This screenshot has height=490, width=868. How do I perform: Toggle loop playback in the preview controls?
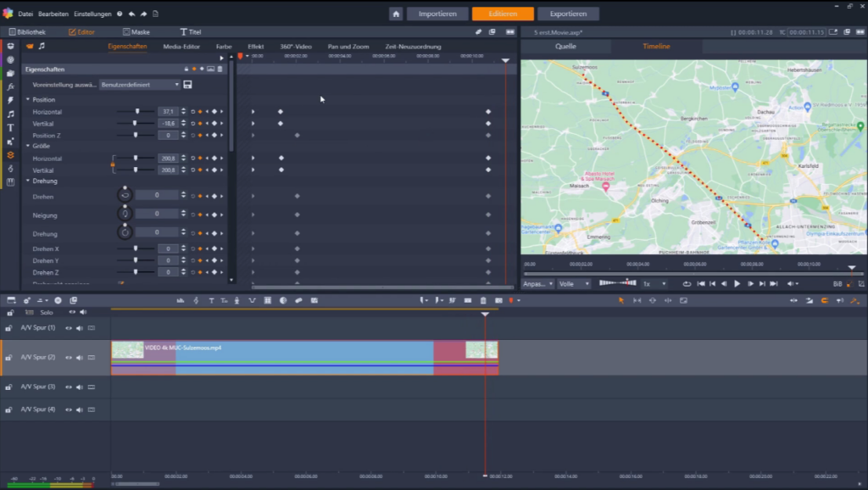click(x=687, y=284)
